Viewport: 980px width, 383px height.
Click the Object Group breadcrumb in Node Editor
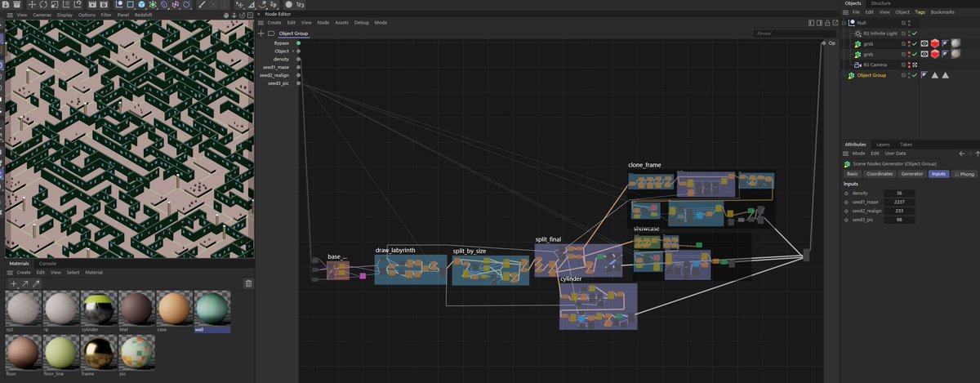click(293, 33)
